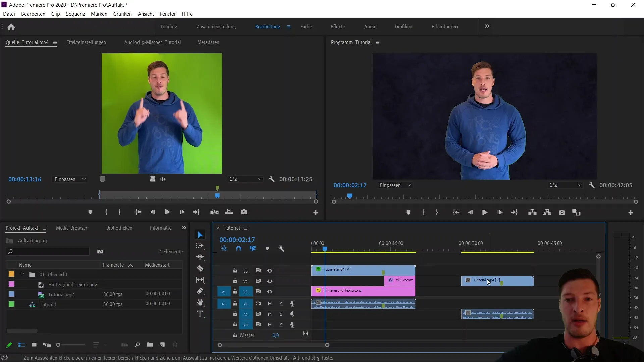Click Lift button in Program monitor
Viewport: 644px width, 362px height.
[532, 212]
